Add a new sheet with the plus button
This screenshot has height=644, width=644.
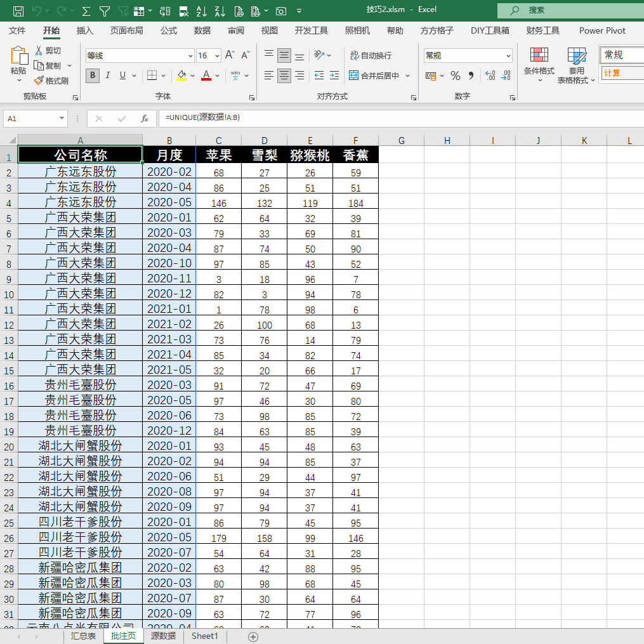[x=253, y=636]
